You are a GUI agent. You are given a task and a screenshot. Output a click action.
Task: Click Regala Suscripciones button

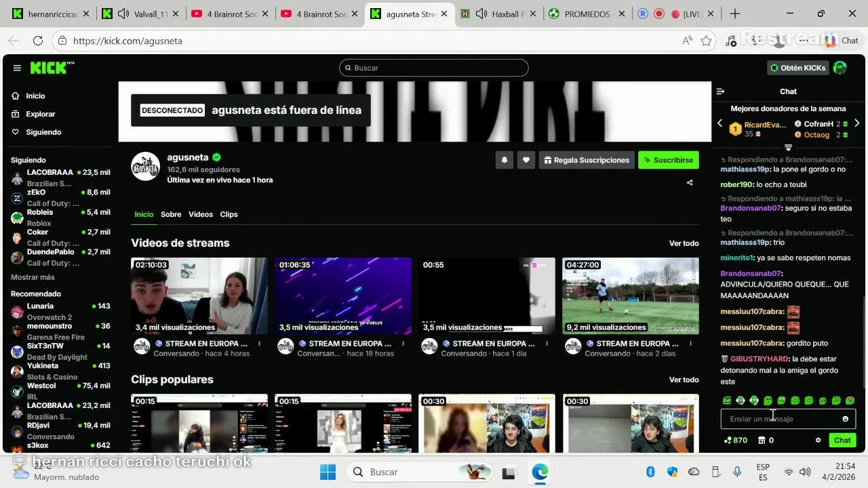pyautogui.click(x=587, y=160)
